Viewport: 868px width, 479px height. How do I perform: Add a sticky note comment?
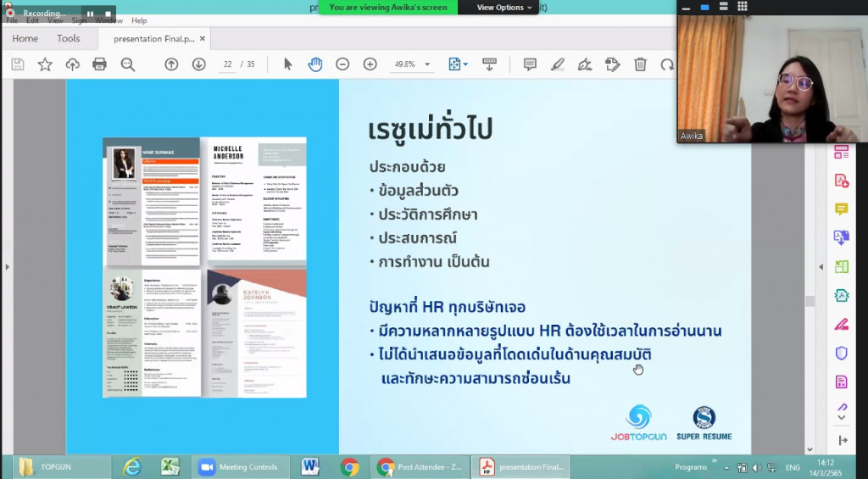(530, 64)
